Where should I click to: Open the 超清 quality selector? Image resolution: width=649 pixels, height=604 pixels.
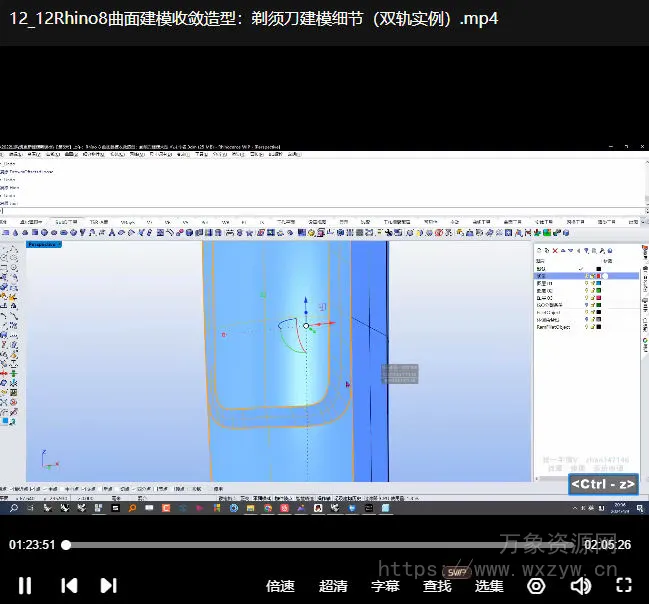tap(333, 586)
